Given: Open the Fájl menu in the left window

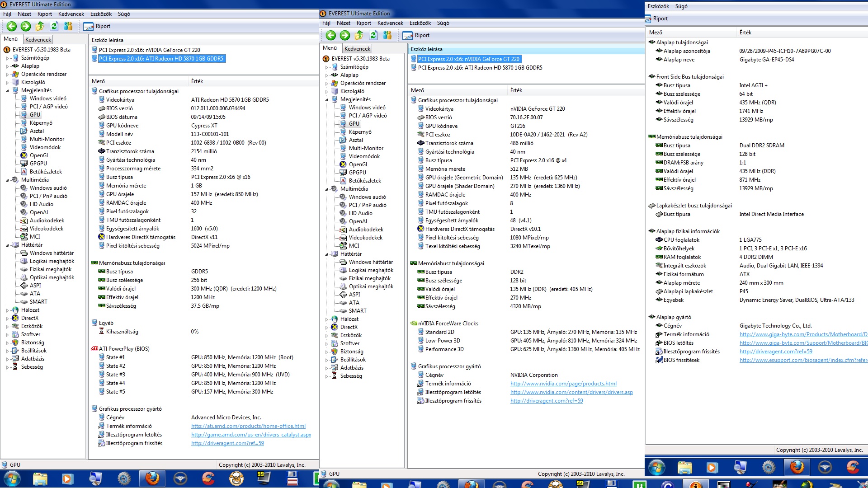Looking at the screenshot, I should pyautogui.click(x=7, y=14).
